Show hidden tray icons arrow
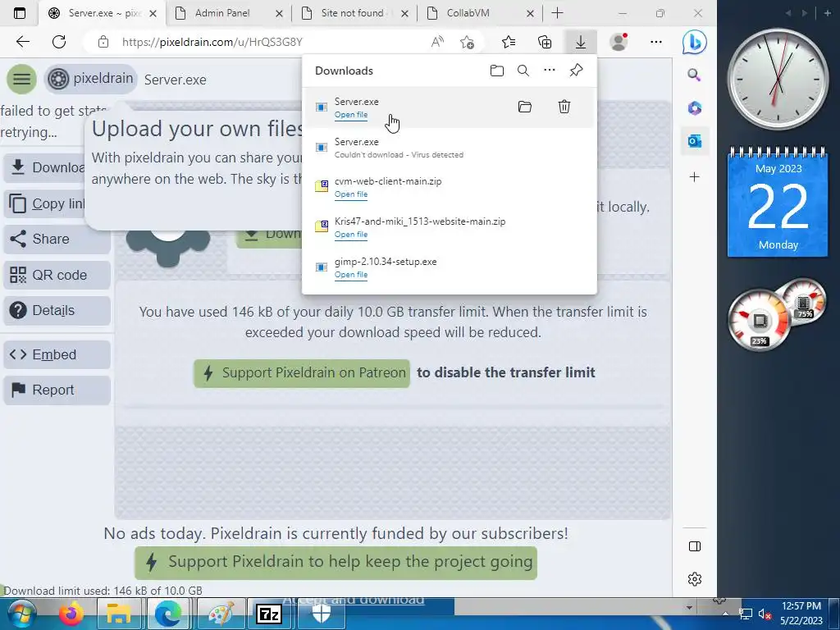Image resolution: width=840 pixels, height=630 pixels. pos(724,614)
